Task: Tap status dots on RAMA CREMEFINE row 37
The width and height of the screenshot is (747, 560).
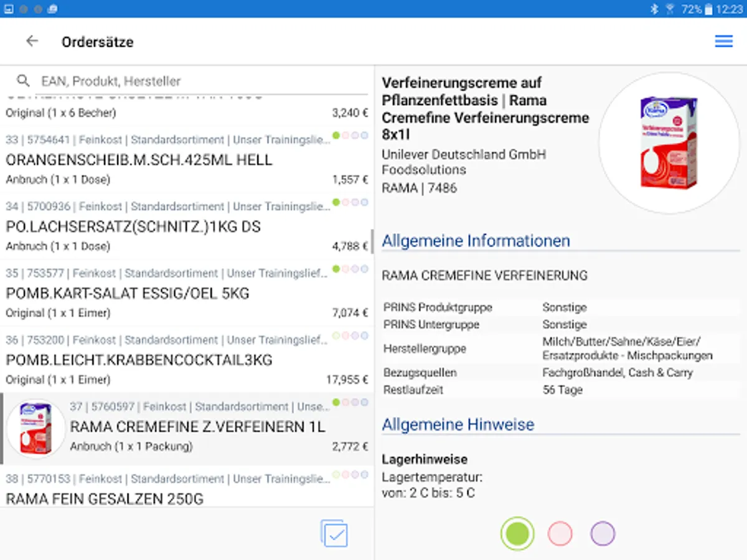Action: tap(350, 402)
